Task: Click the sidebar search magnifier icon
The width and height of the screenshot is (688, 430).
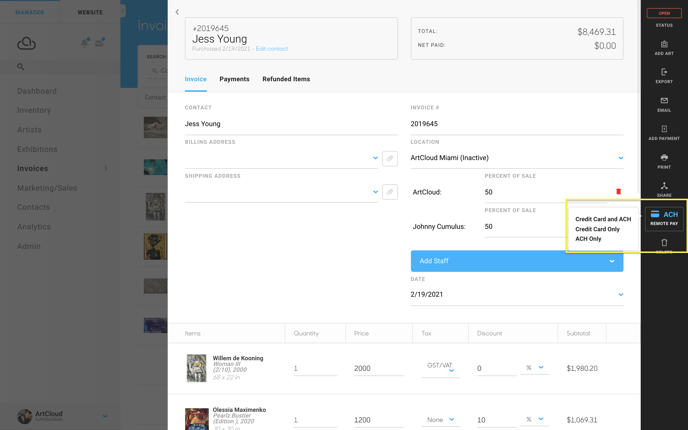Action: (20, 67)
